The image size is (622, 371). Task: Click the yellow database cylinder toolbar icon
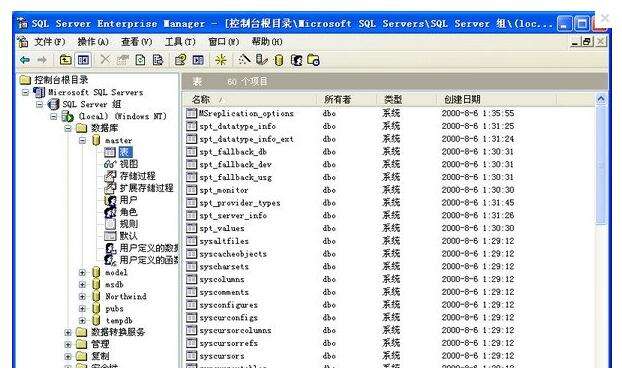(x=279, y=60)
